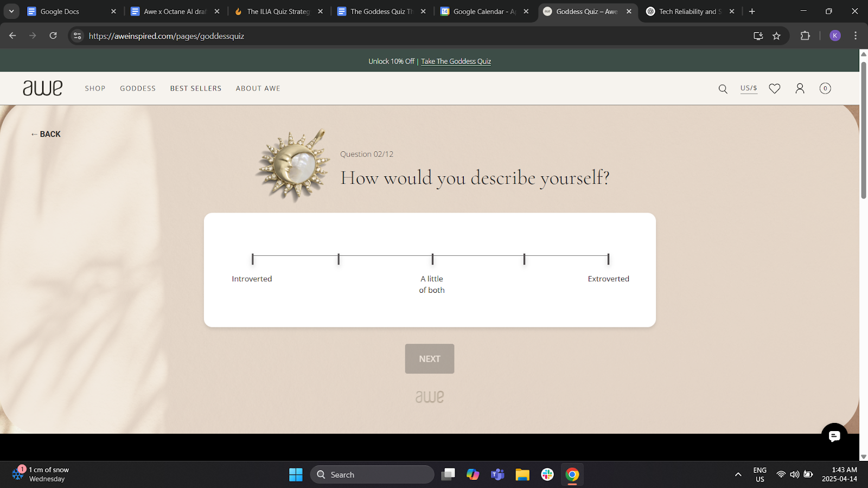Screen dimensions: 868x488
Task: Show hidden icons in the system tray
Action: [738, 474]
